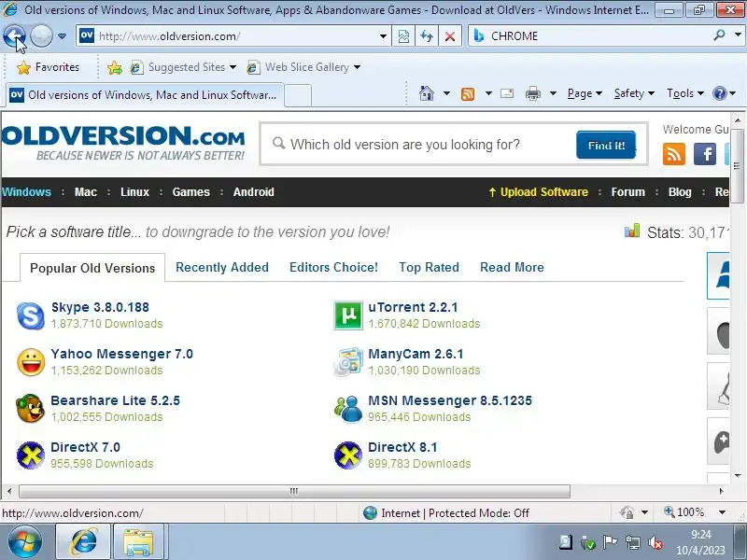Screen dimensions: 747x560
Task: Click the DirectX 8.1 icon
Action: [x=347, y=455]
